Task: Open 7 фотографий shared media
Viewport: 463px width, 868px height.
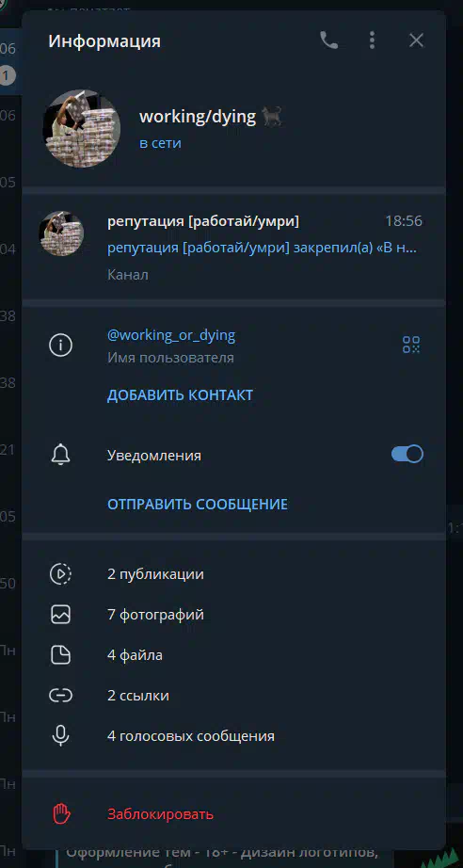Action: click(233, 615)
